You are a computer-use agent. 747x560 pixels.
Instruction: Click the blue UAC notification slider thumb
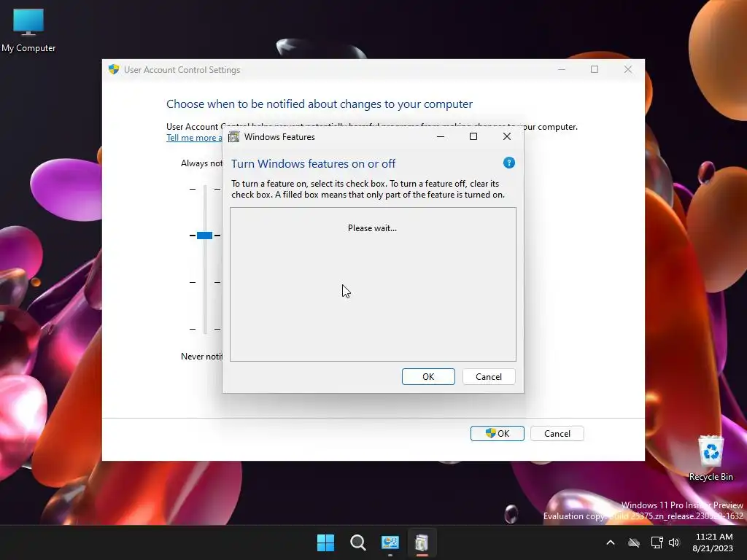[204, 236]
